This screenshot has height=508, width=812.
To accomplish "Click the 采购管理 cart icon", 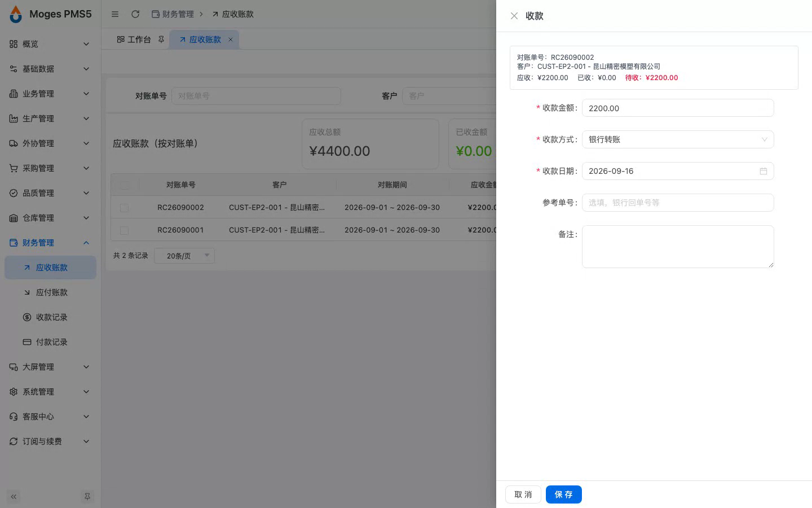I will [x=14, y=168].
